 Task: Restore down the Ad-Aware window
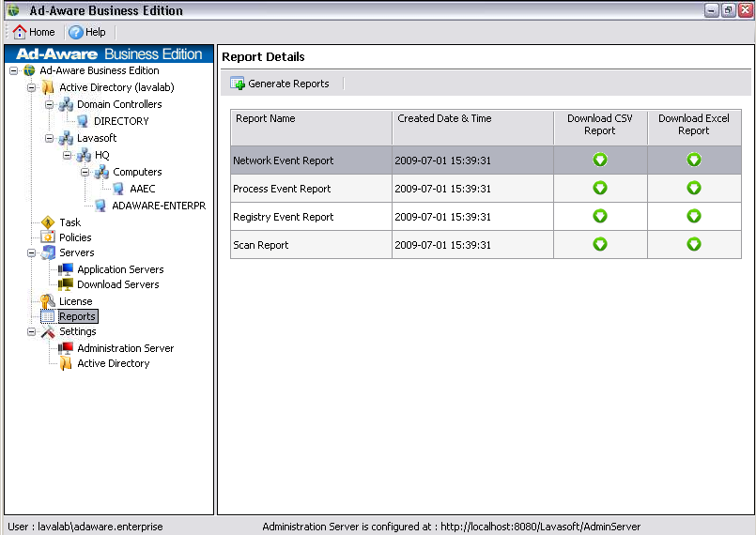coord(729,10)
